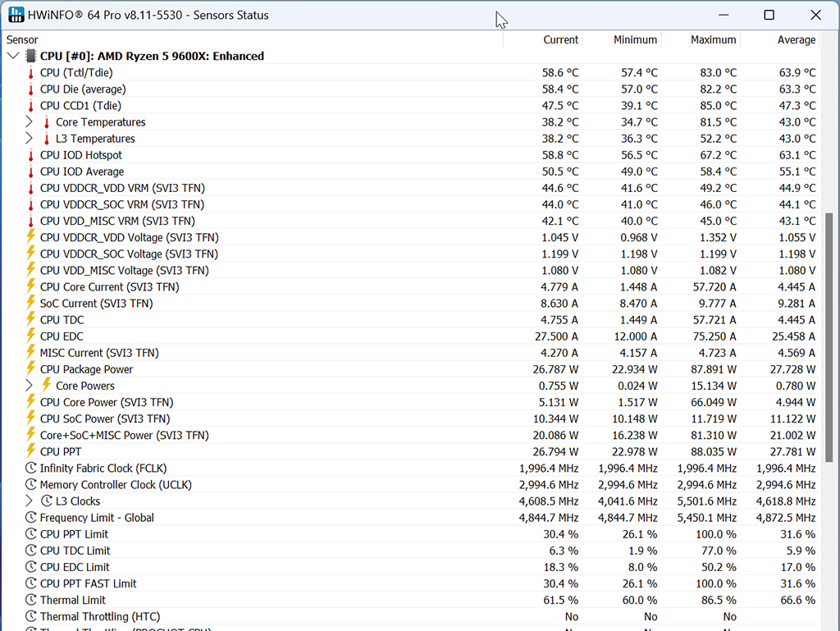
Task: Click clock icon next to L3 Clocks
Action: (47, 501)
